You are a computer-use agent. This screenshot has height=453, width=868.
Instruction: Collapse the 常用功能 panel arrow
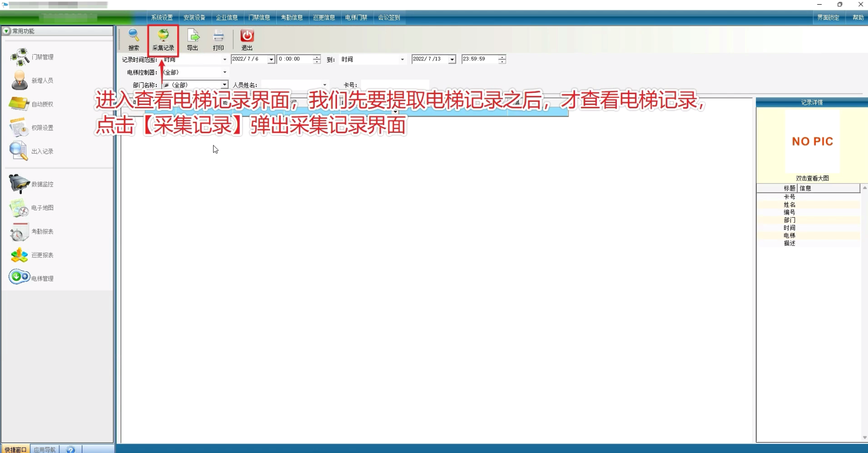6,31
